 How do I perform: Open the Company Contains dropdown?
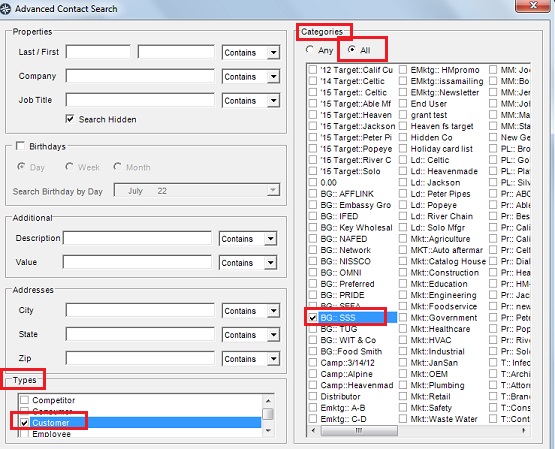pos(274,76)
